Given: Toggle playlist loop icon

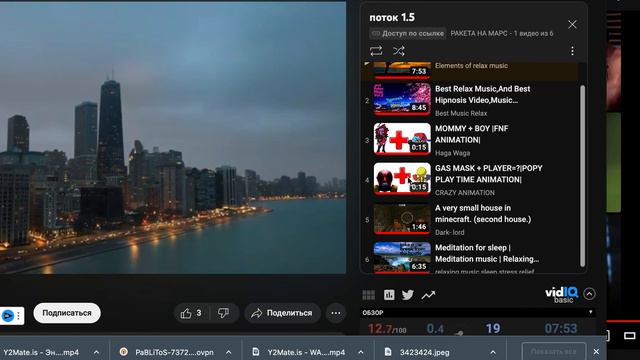Looking at the screenshot, I should 376,51.
